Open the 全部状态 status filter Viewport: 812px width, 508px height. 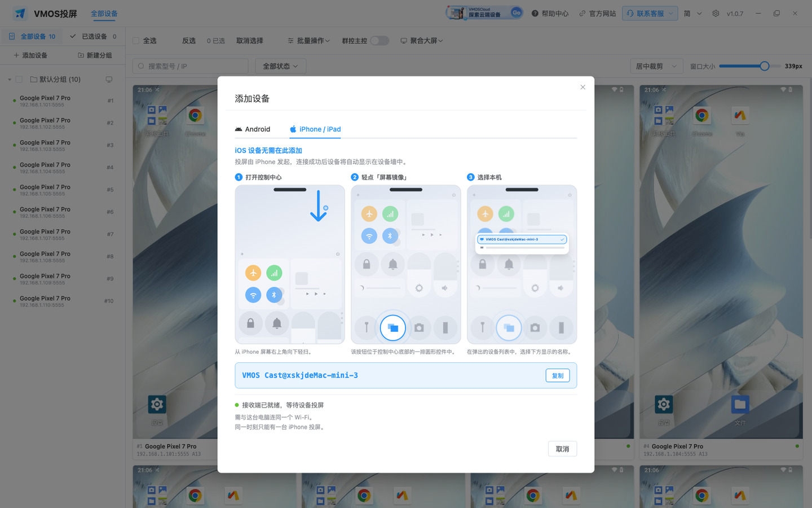(280, 66)
